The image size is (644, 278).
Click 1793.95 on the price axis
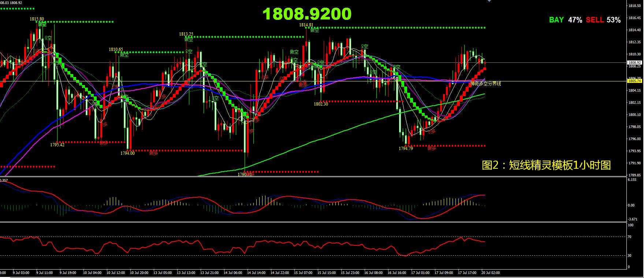pyautogui.click(x=634, y=151)
